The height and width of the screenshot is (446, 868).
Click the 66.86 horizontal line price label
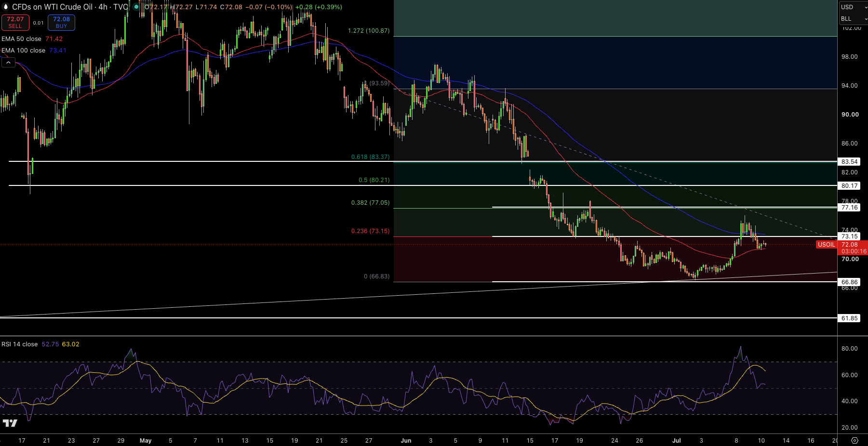[850, 282]
